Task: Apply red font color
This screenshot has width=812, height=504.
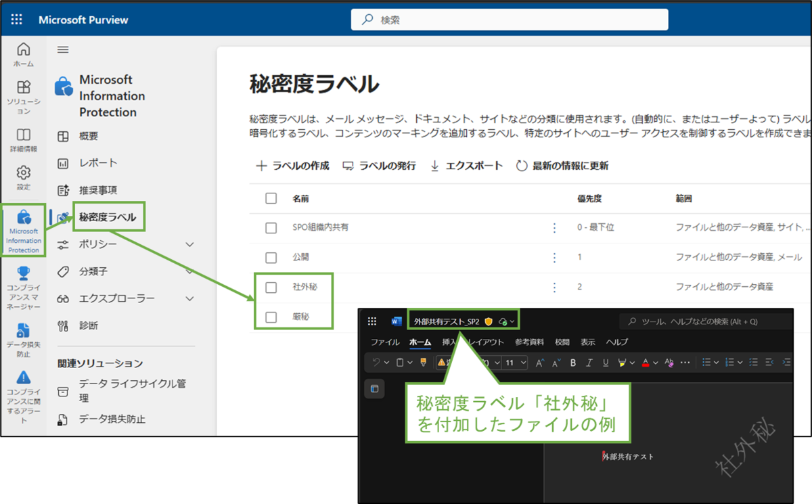Action: point(646,363)
